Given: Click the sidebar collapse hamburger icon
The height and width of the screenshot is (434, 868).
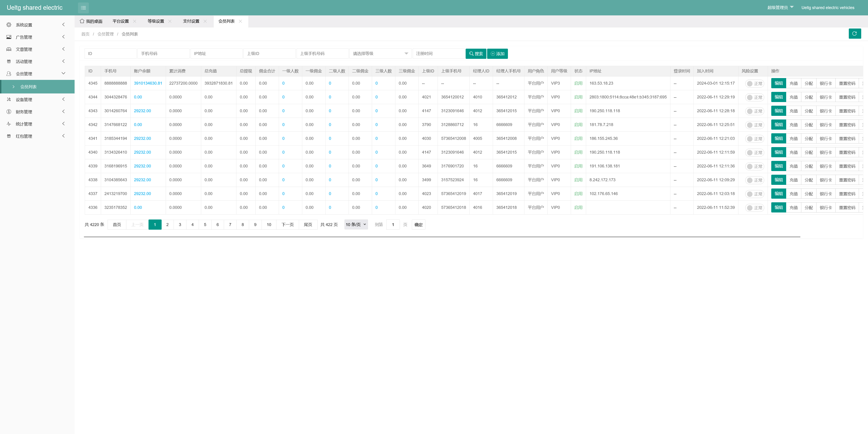Looking at the screenshot, I should point(83,7).
